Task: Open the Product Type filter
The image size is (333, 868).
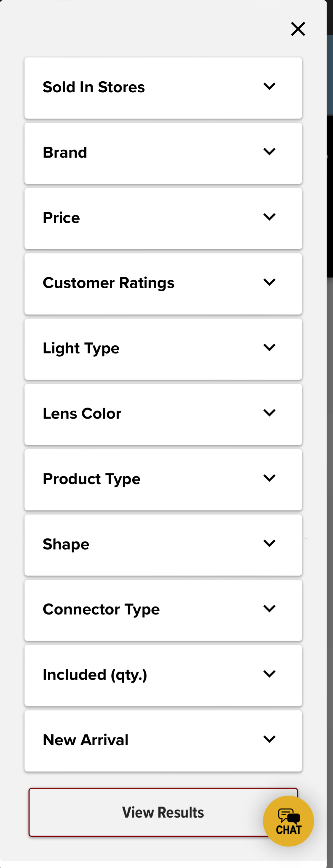Action: coord(163,479)
